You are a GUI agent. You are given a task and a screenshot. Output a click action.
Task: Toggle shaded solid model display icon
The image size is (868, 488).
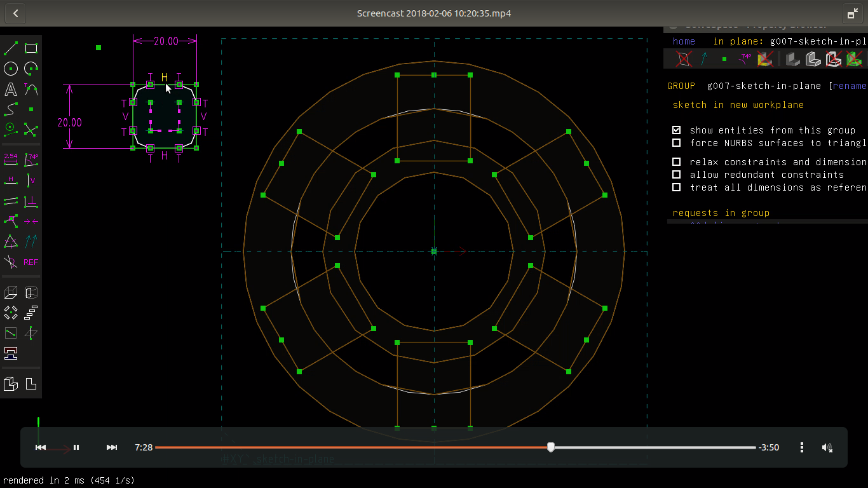pyautogui.click(x=792, y=59)
